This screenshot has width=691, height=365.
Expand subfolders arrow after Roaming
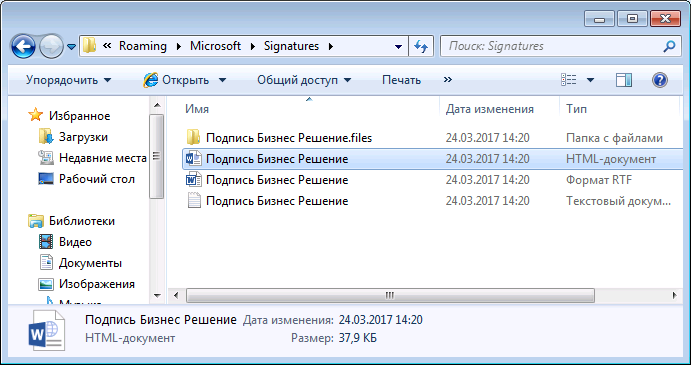(x=178, y=46)
